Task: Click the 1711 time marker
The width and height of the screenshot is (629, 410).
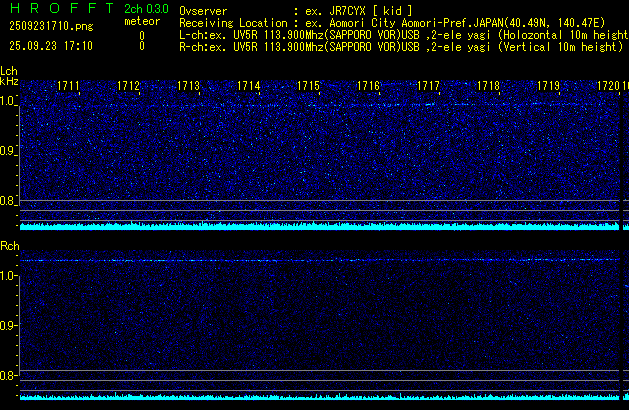Action: pos(69,87)
